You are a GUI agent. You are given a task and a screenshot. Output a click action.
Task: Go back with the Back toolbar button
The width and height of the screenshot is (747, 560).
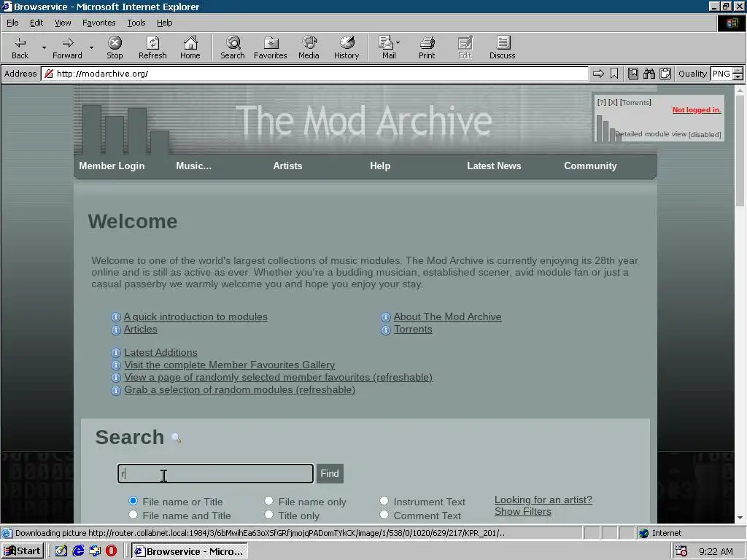coord(20,47)
